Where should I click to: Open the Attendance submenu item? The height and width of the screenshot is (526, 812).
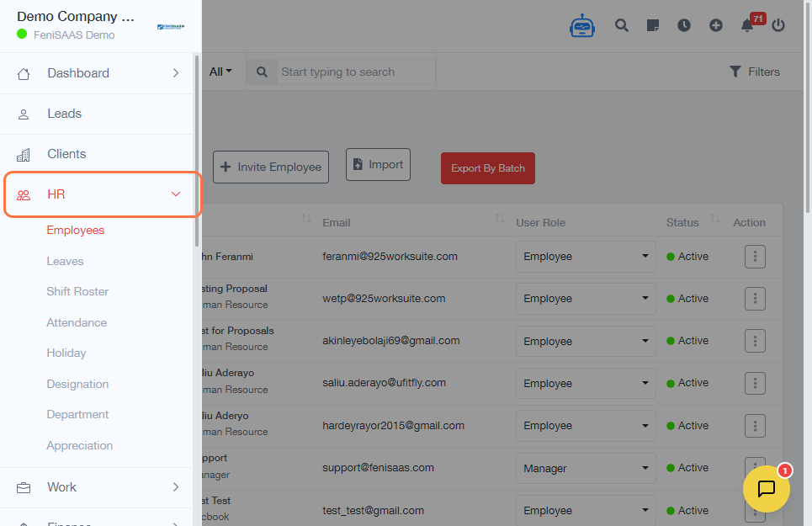click(x=77, y=322)
